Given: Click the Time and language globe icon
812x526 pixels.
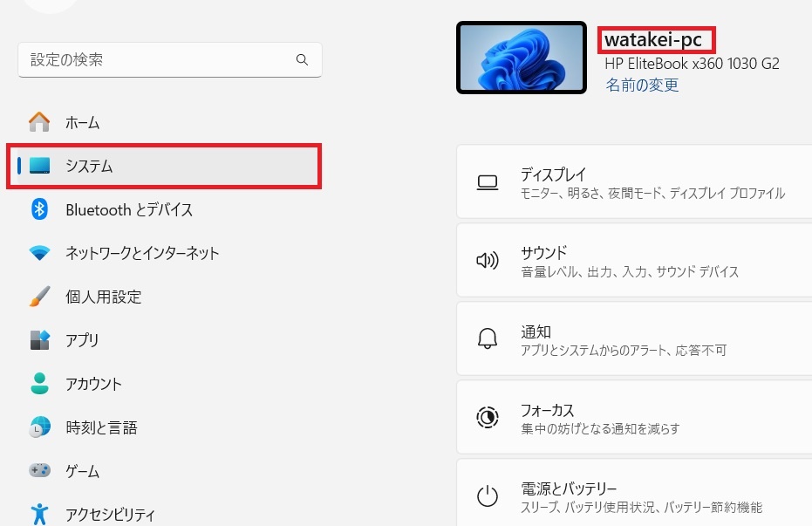Looking at the screenshot, I should (x=39, y=427).
